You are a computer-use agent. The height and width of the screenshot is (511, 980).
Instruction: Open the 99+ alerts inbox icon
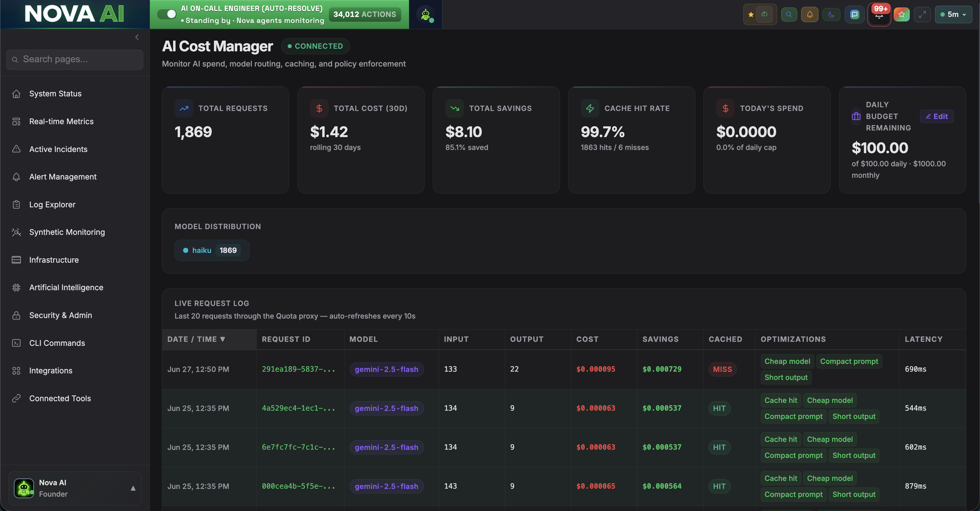879,15
